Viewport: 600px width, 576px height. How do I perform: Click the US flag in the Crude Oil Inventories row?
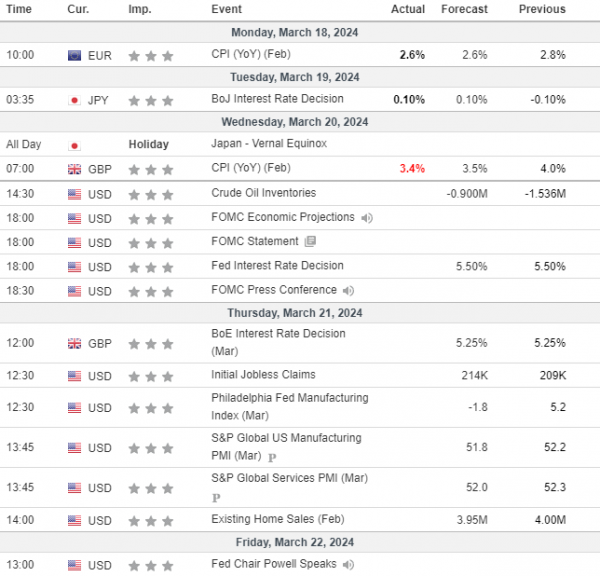(x=74, y=194)
